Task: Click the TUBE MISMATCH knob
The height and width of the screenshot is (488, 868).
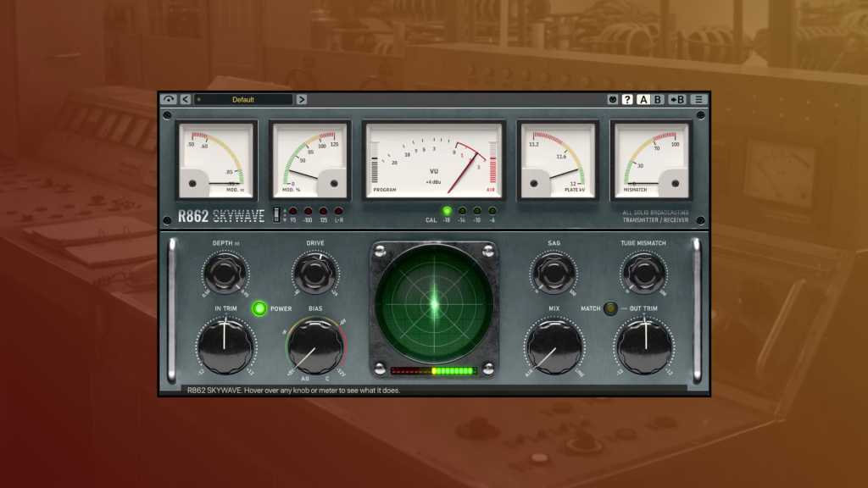Action: [643, 273]
